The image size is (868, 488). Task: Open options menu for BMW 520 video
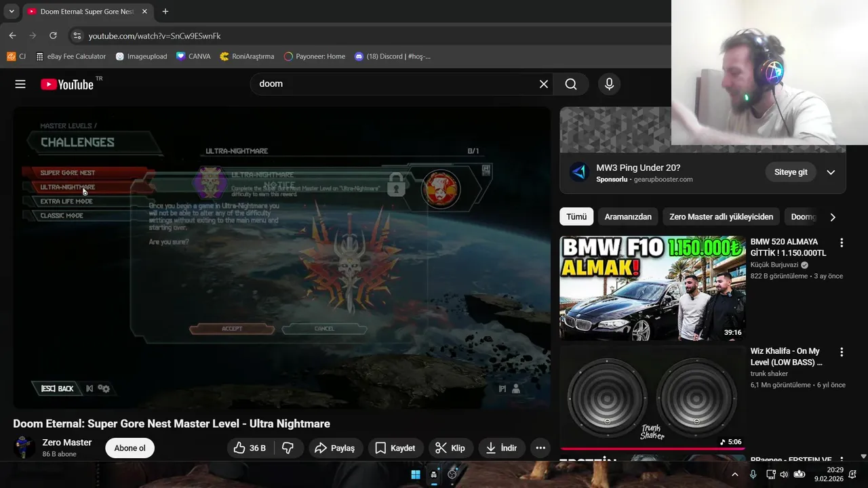tap(842, 243)
